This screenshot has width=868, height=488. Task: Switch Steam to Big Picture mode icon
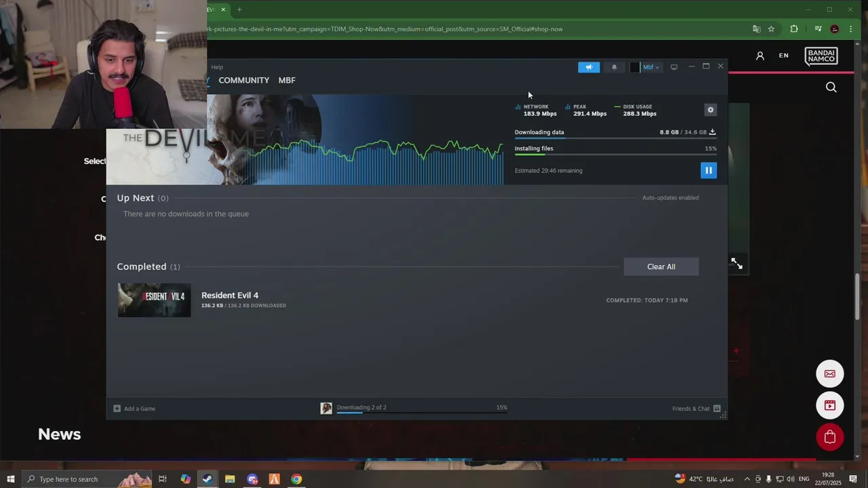[x=673, y=67]
